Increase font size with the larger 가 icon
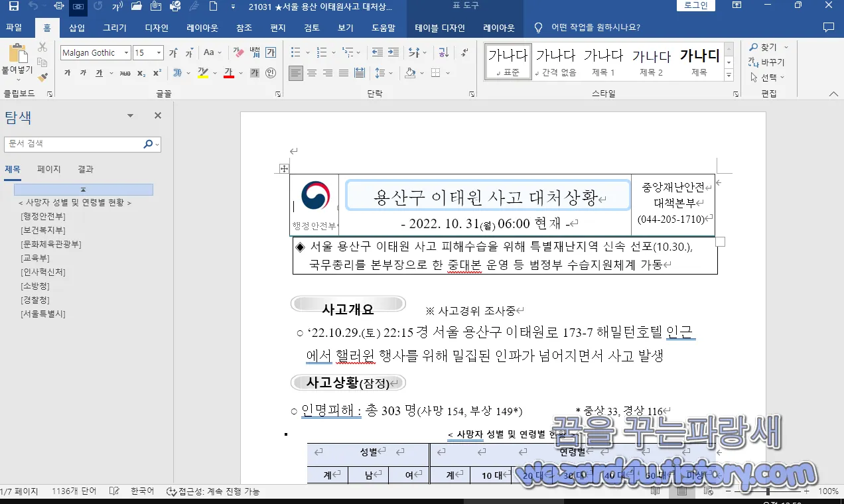This screenshot has width=844, height=504. tap(173, 53)
